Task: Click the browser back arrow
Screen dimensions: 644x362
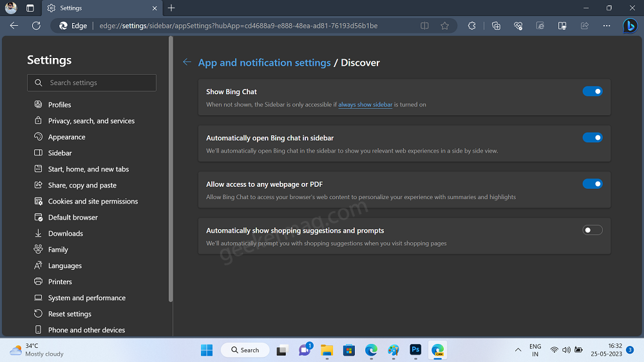Action: [14, 26]
